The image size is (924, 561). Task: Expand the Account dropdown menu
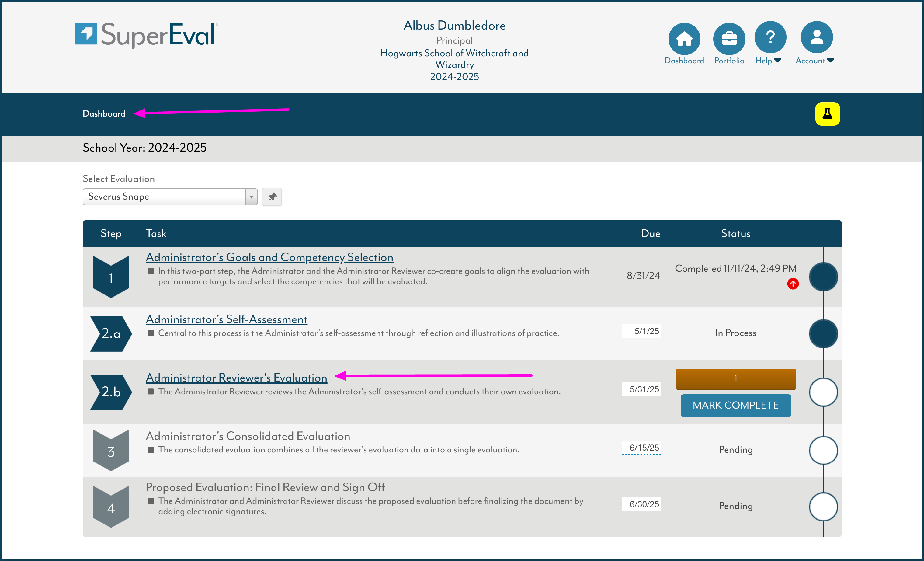click(x=815, y=60)
